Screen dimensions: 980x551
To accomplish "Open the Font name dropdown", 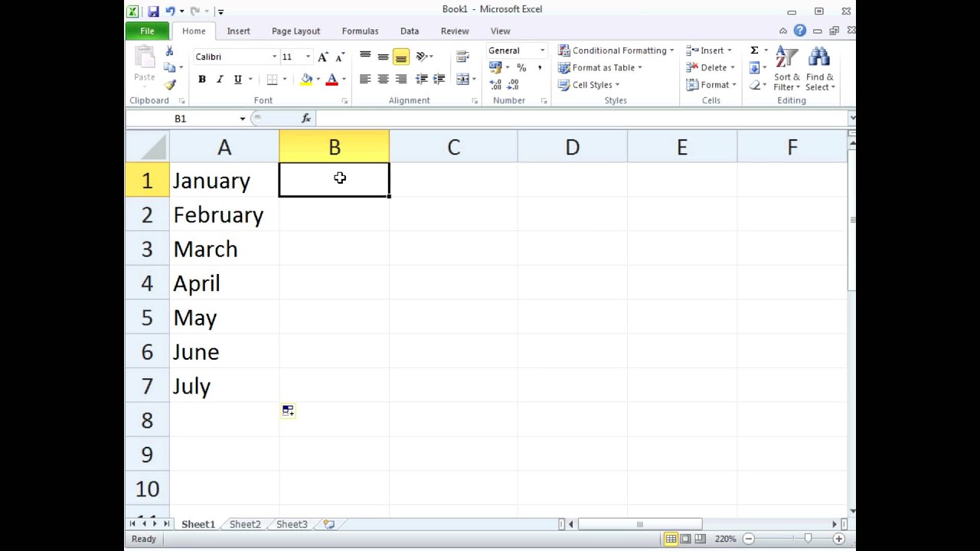I will pyautogui.click(x=274, y=57).
